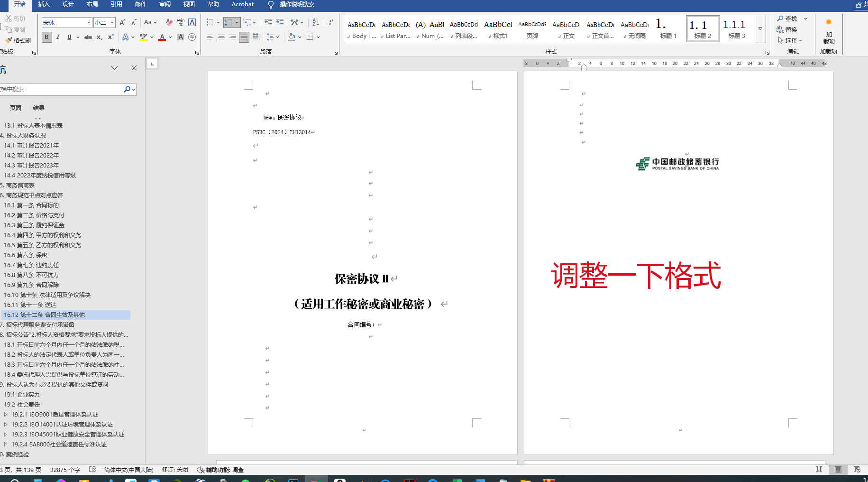
Task: Increase the paragraph indent
Action: tap(280, 22)
